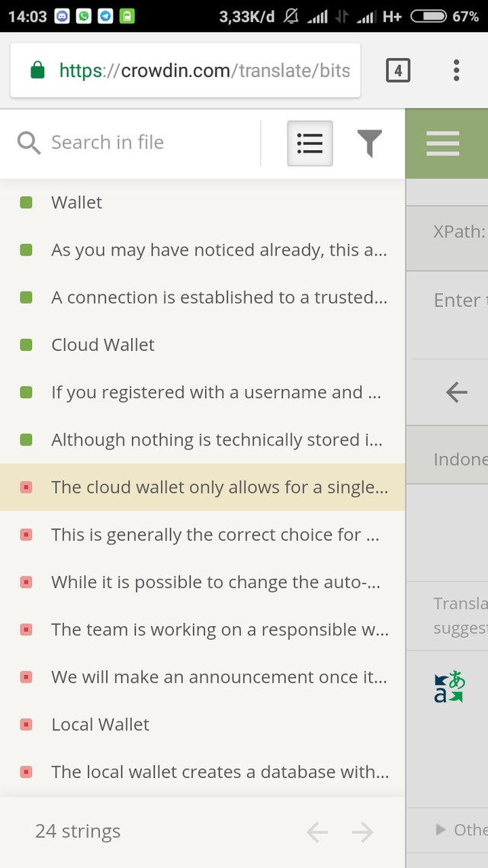Toggle the green status marker beside Wallet
488x868 pixels.
pyautogui.click(x=24, y=202)
